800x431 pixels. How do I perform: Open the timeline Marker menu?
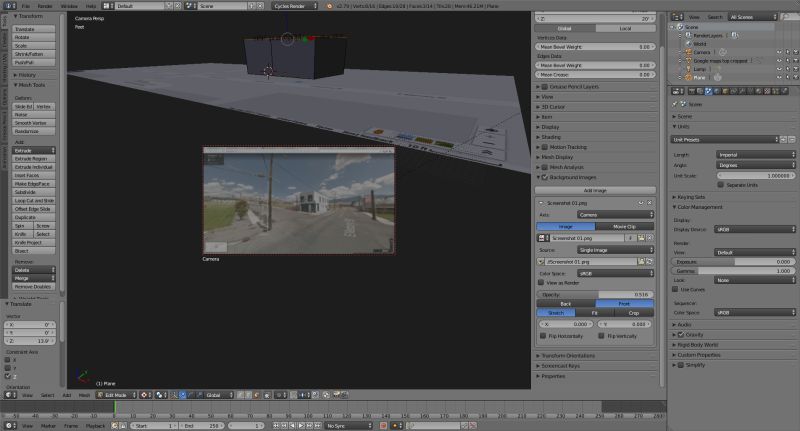(48, 426)
